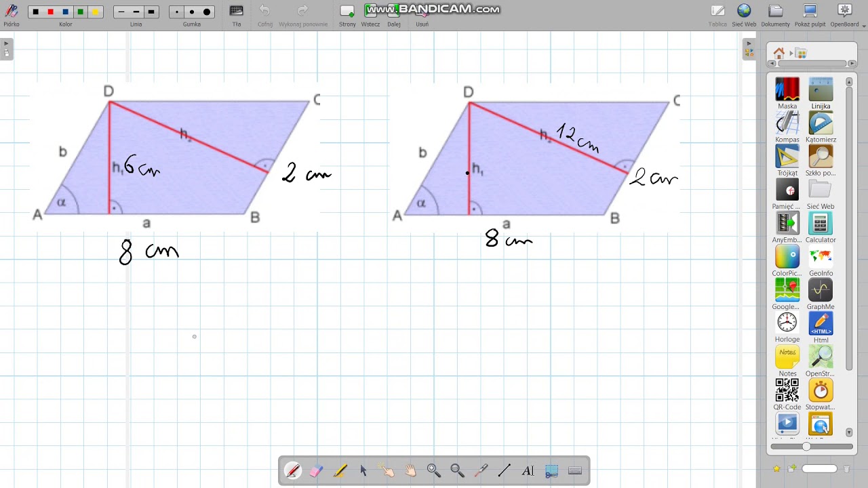Select the hand Scroll page tool
The height and width of the screenshot is (488, 868).
click(x=410, y=471)
